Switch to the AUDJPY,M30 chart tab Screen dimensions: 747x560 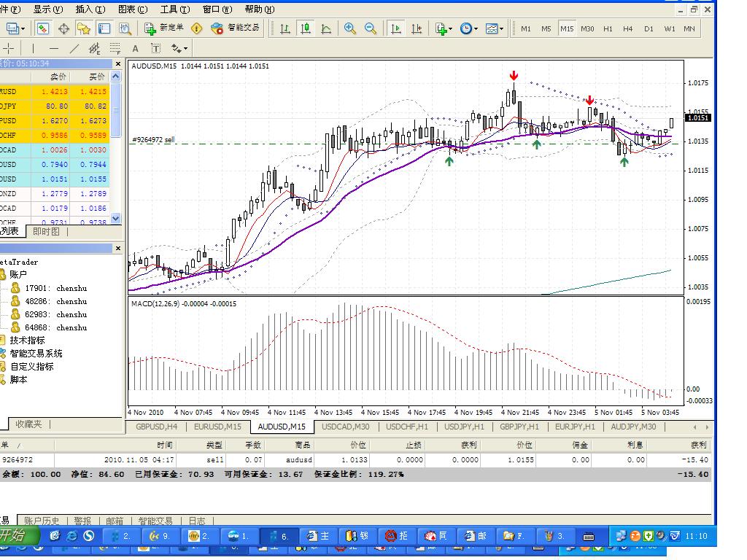click(633, 427)
